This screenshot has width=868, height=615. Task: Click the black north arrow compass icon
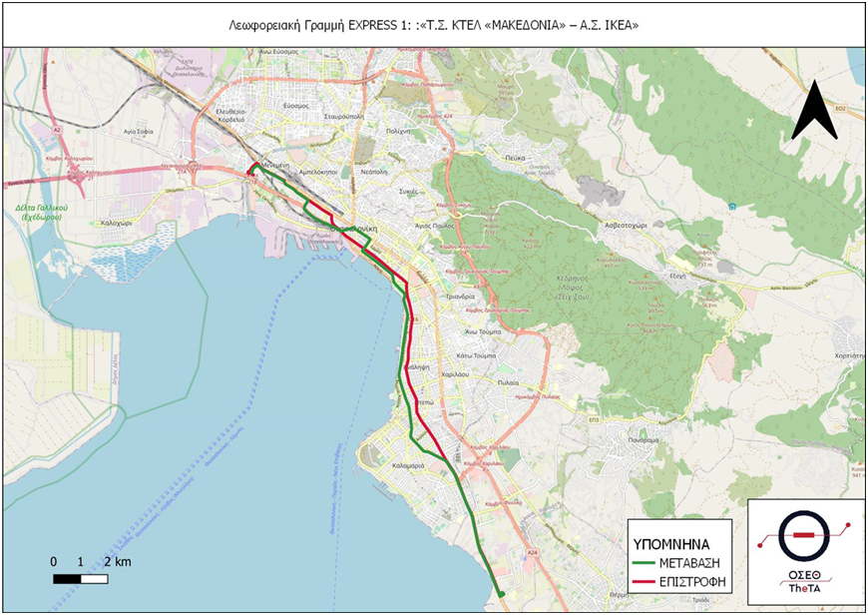coord(814,110)
